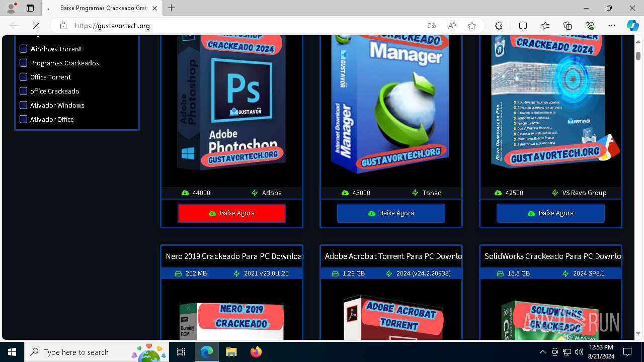Open the SolidWorks Crackeado title link
This screenshot has height=362, width=644.
[x=553, y=256]
